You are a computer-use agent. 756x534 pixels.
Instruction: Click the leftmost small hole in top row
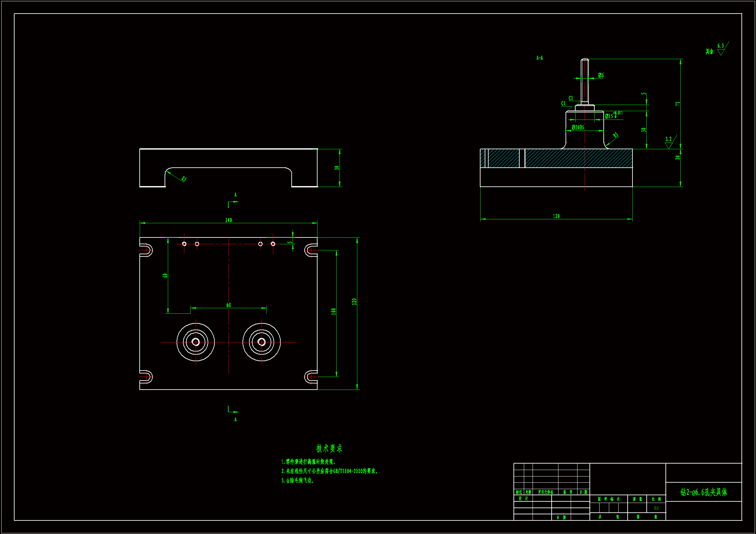(x=184, y=244)
